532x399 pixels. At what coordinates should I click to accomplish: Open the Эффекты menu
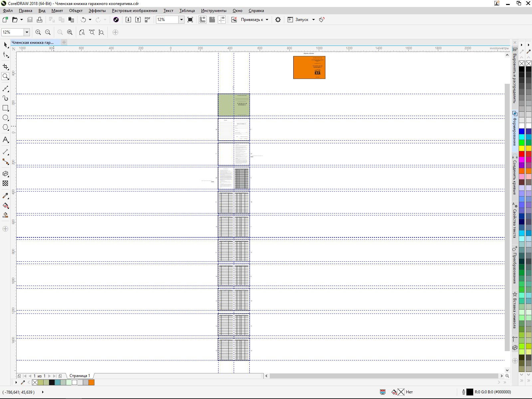click(x=97, y=11)
